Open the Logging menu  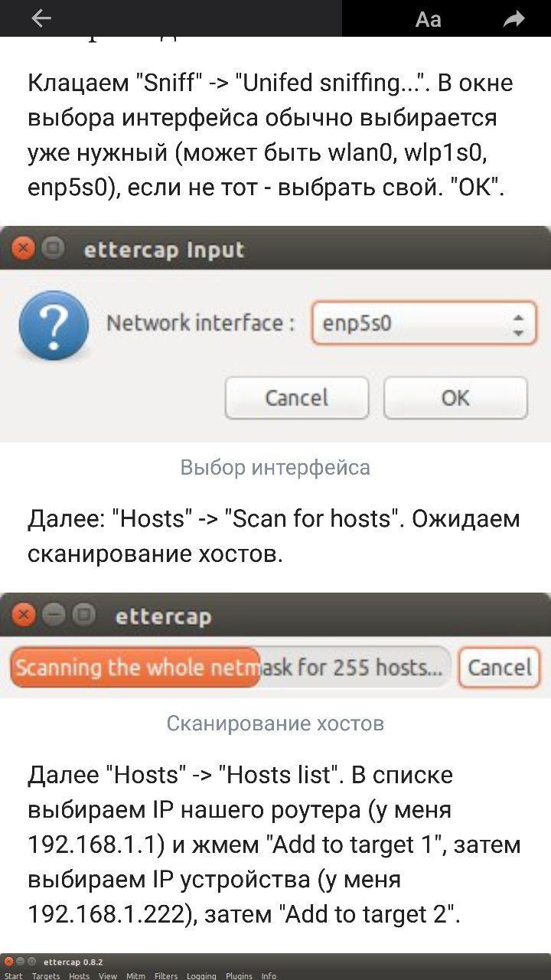click(x=202, y=975)
